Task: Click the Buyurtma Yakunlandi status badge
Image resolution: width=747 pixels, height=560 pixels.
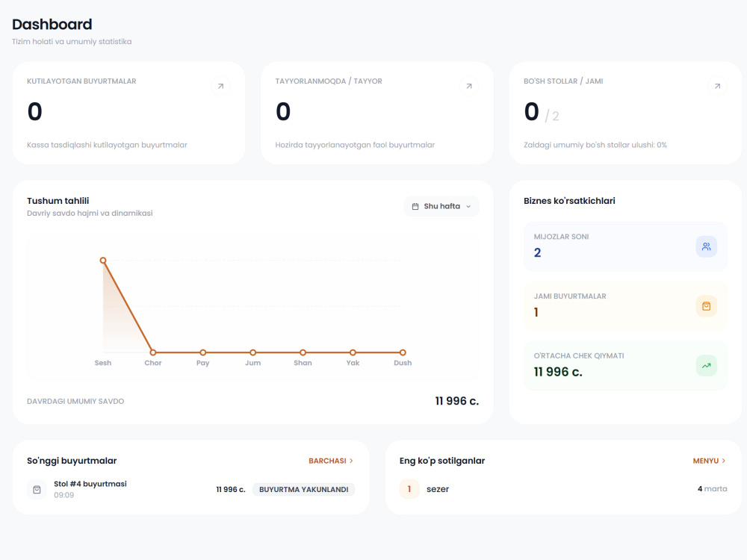Action: 303,490
